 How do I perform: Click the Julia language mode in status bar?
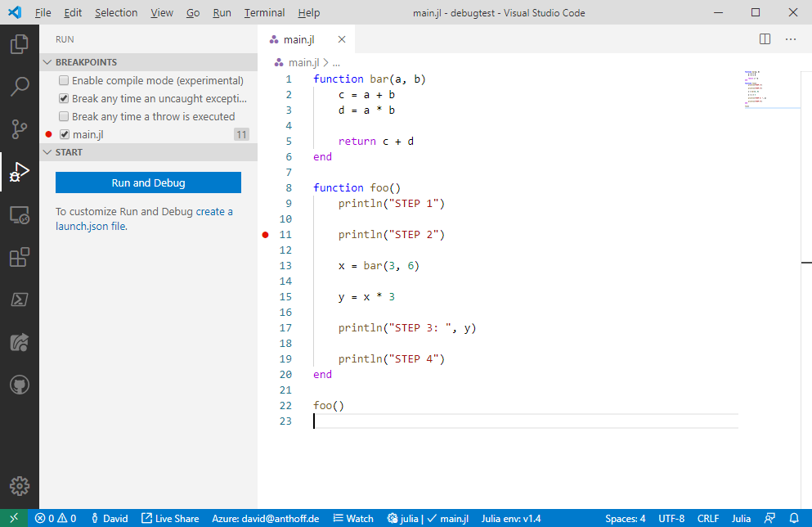pyautogui.click(x=741, y=518)
